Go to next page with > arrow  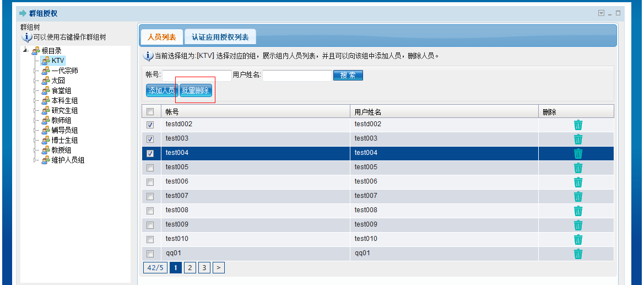click(x=219, y=268)
